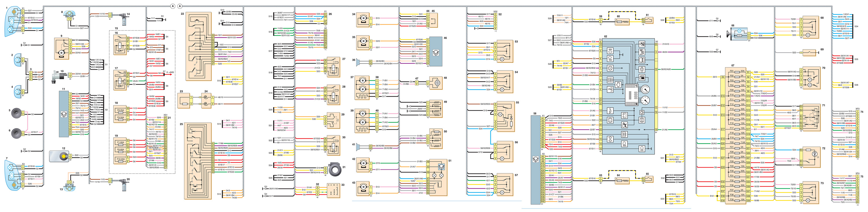Click the tachometer gauge in cluster 62

[645, 100]
